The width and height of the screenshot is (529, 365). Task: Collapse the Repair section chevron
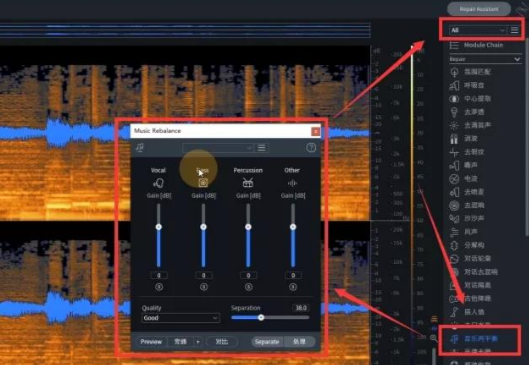click(517, 59)
